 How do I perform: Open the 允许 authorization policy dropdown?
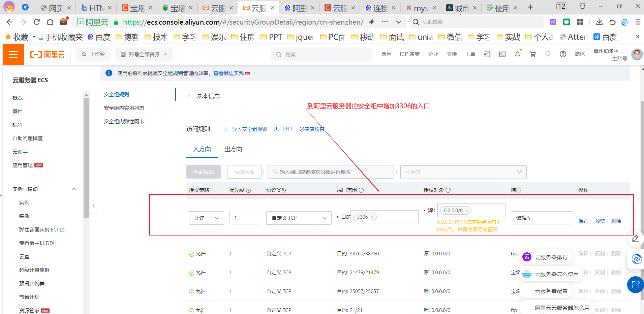click(x=207, y=218)
